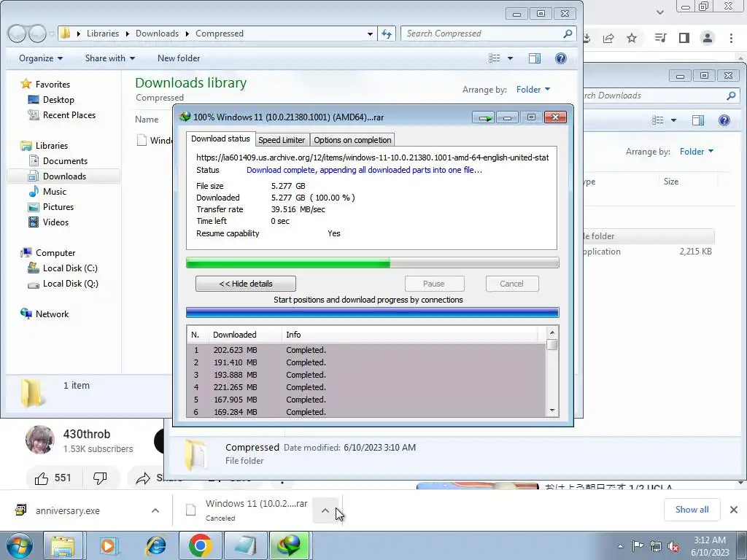The width and height of the screenshot is (747, 560).
Task: Click the green arrow button in the IDM title bar
Action: (x=484, y=117)
